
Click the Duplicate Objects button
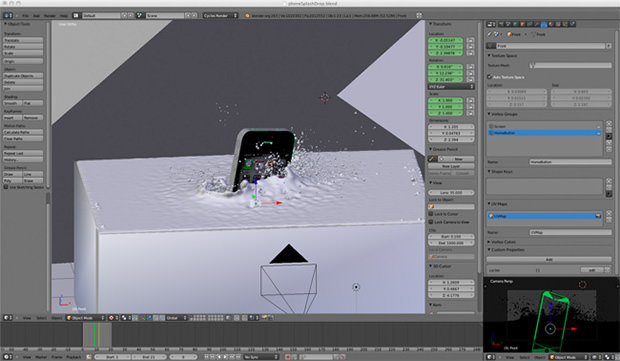(x=23, y=76)
